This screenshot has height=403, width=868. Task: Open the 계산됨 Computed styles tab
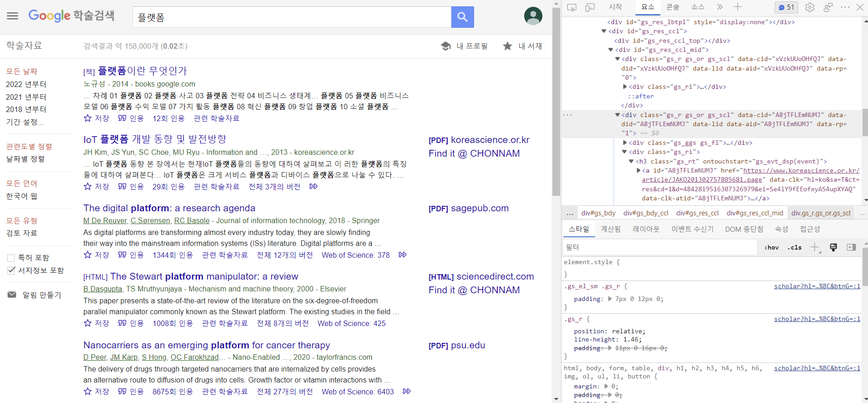pos(611,229)
